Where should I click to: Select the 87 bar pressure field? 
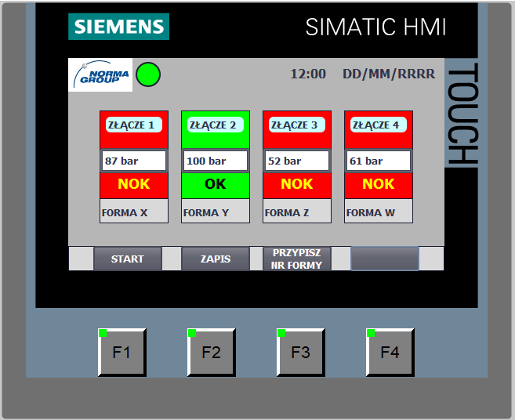pyautogui.click(x=133, y=161)
